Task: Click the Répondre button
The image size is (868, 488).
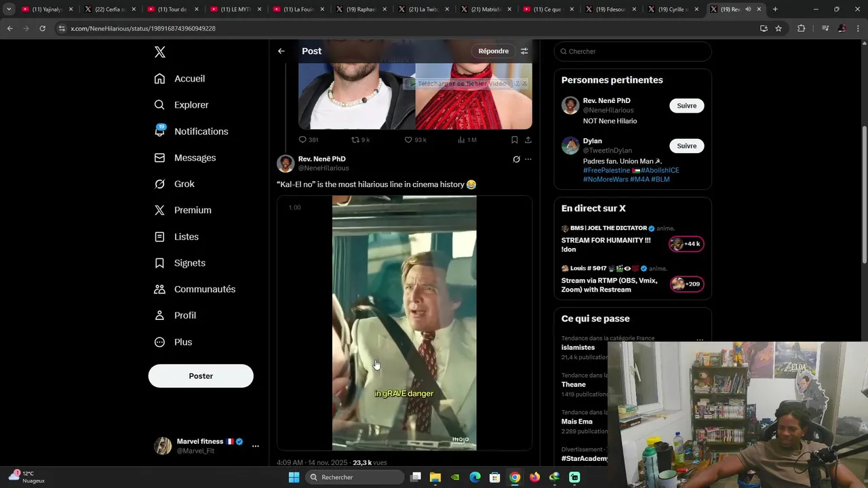Action: [x=493, y=51]
